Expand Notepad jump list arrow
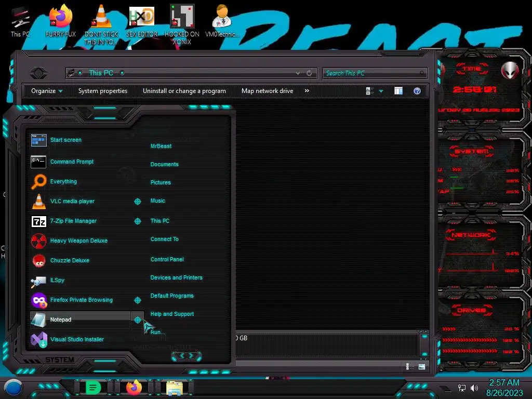532x399 pixels. click(137, 320)
